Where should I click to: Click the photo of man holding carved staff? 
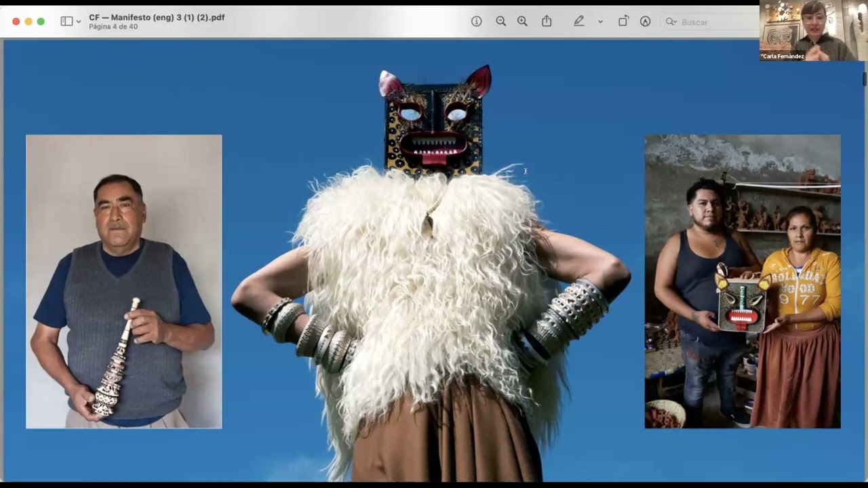coord(124,281)
